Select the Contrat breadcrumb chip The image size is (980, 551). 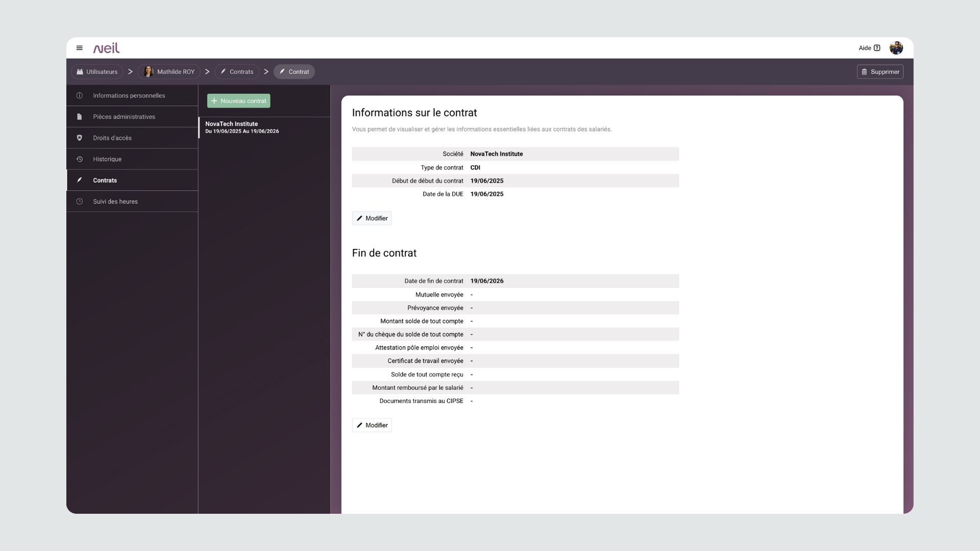(294, 72)
